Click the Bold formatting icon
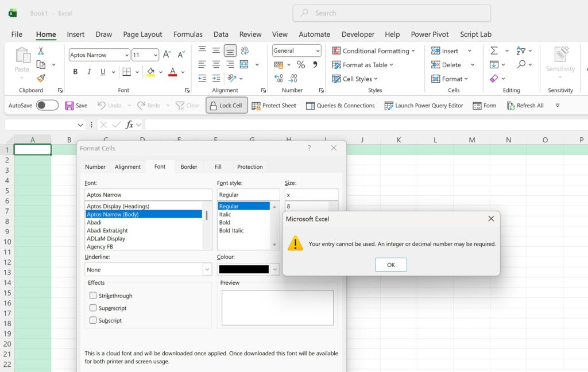The width and height of the screenshot is (588, 372). click(x=75, y=72)
